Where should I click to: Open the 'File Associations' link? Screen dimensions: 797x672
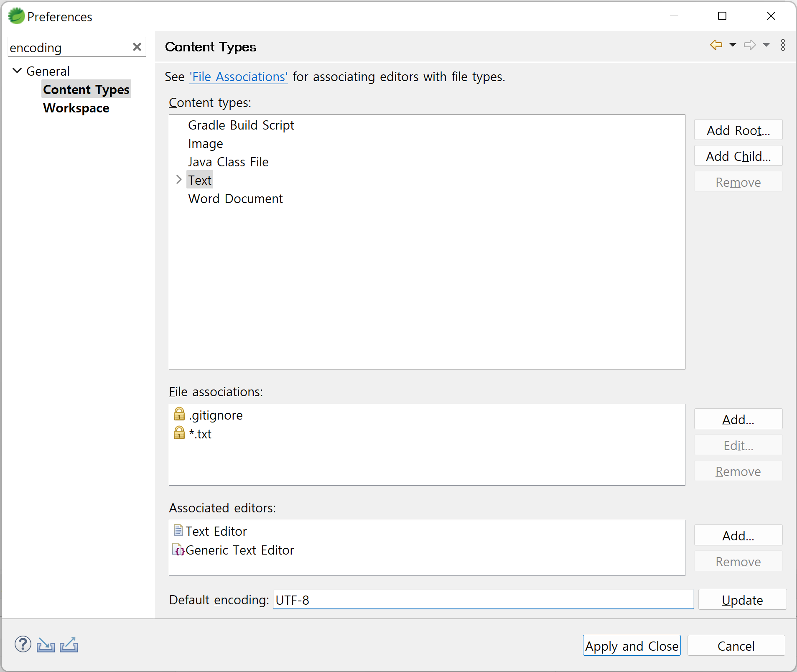(x=238, y=77)
